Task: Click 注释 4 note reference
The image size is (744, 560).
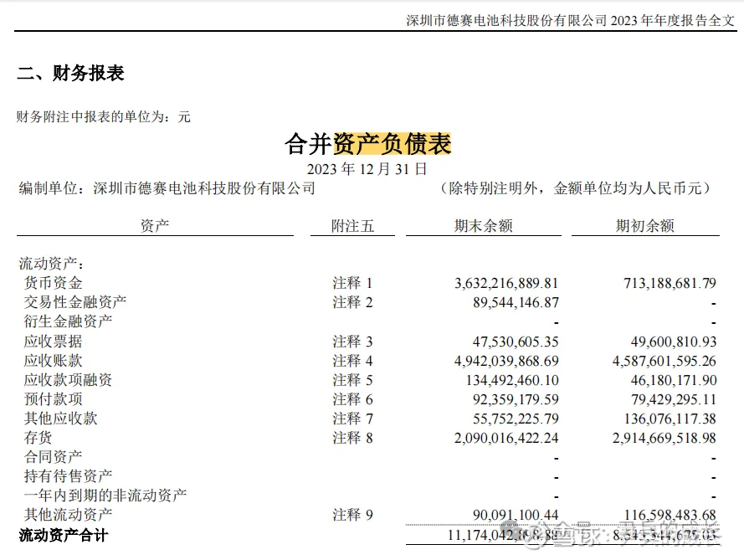Action: click(352, 361)
